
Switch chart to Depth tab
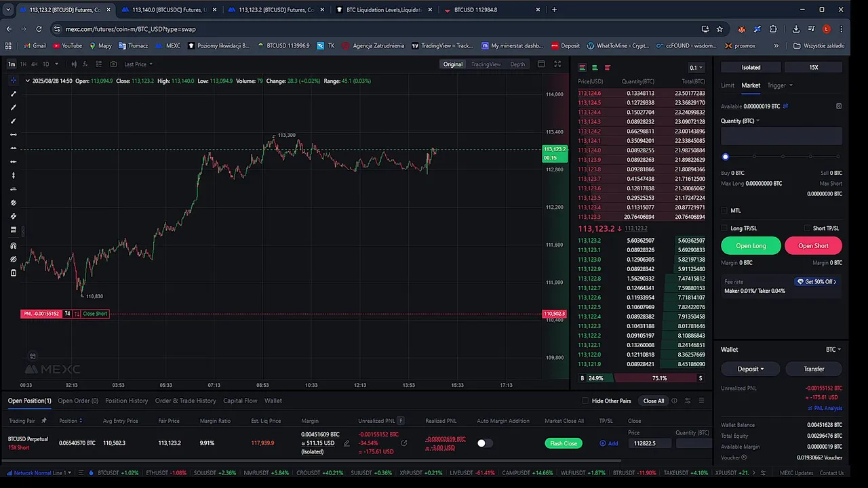(x=517, y=64)
